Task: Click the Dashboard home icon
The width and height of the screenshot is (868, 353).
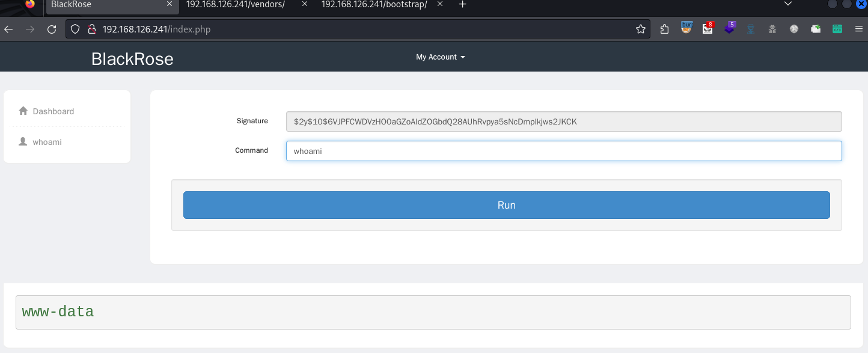Action: point(23,111)
